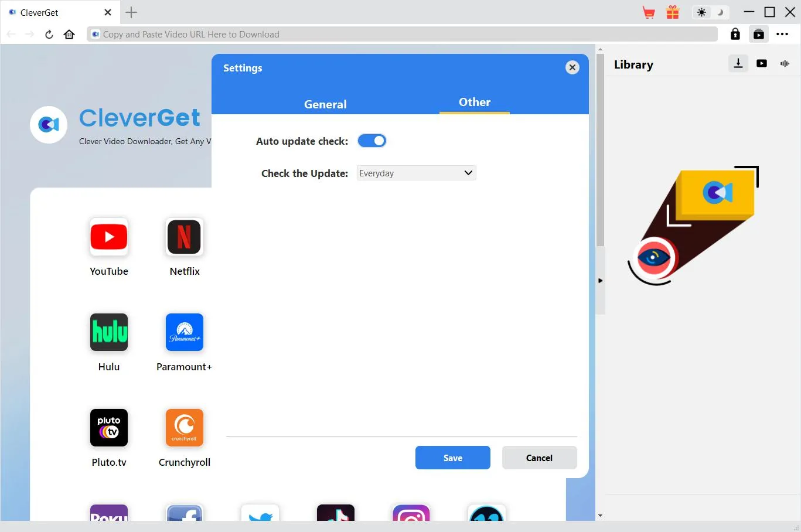Launch the Hulu shortcut
Screen dimensions: 801x532
point(109,332)
